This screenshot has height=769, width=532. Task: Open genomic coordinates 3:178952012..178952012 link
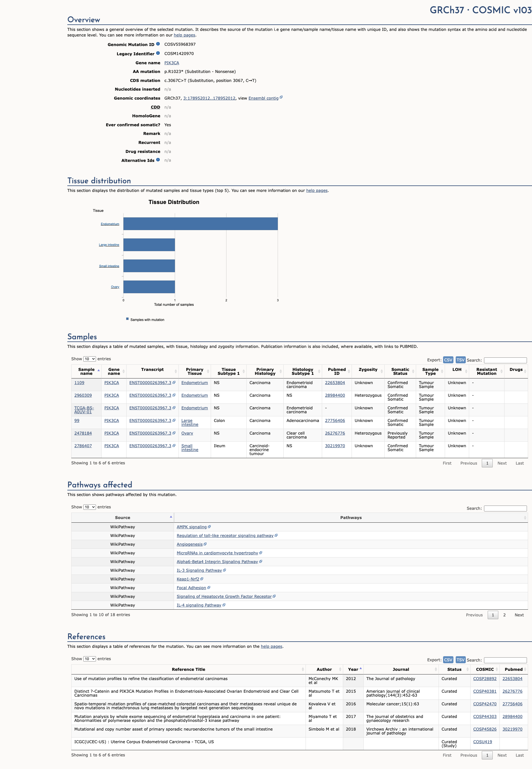pos(209,98)
